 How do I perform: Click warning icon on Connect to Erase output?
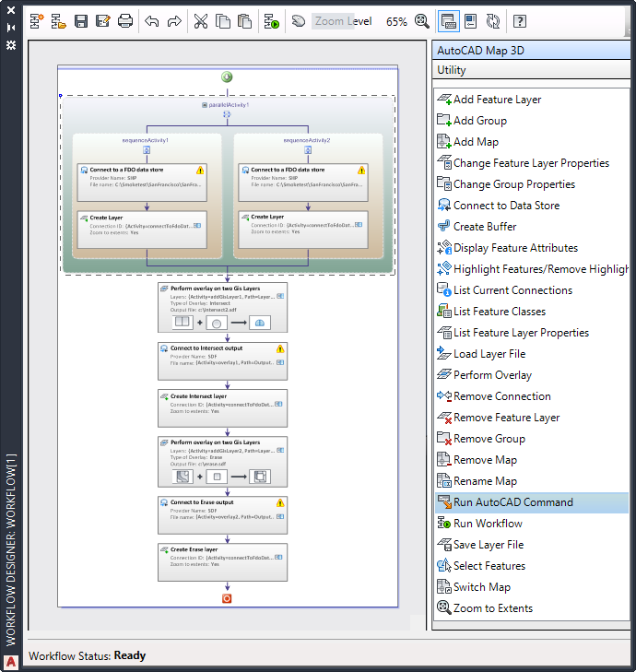pos(280,502)
